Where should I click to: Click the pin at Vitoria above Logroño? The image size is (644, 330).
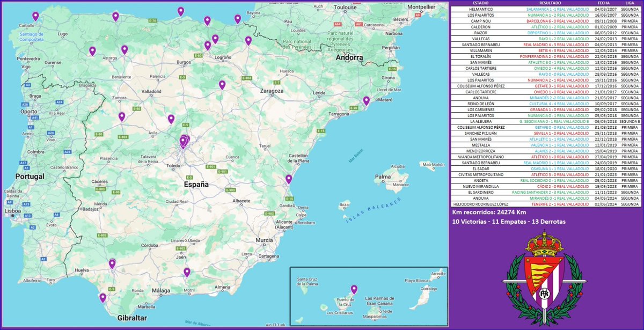point(215,39)
